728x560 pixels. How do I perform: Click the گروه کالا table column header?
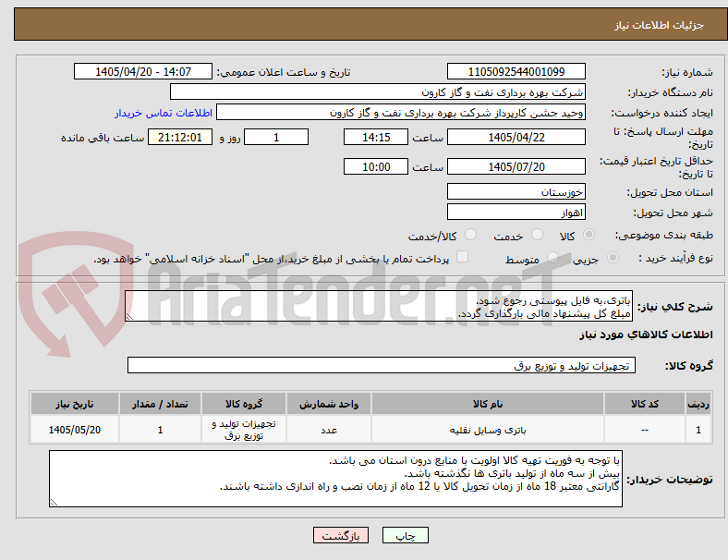coord(244,404)
